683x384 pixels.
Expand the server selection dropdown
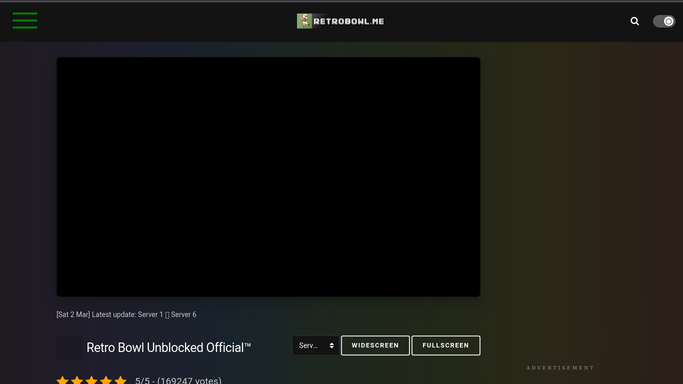pyautogui.click(x=316, y=345)
